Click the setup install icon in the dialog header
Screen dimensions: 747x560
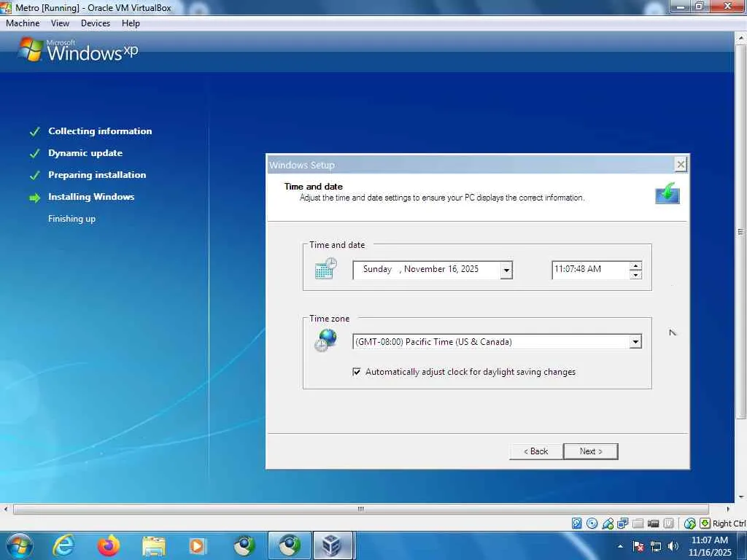(x=667, y=192)
